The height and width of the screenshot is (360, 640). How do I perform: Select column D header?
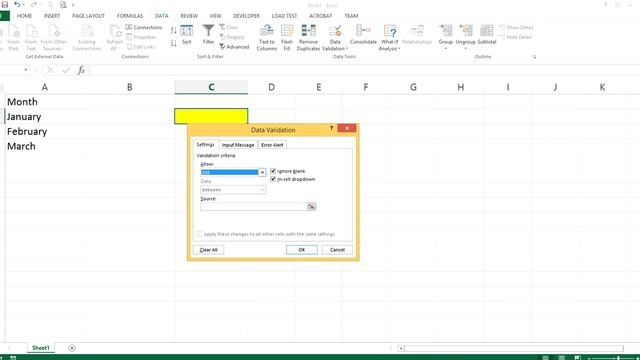pos(271,87)
